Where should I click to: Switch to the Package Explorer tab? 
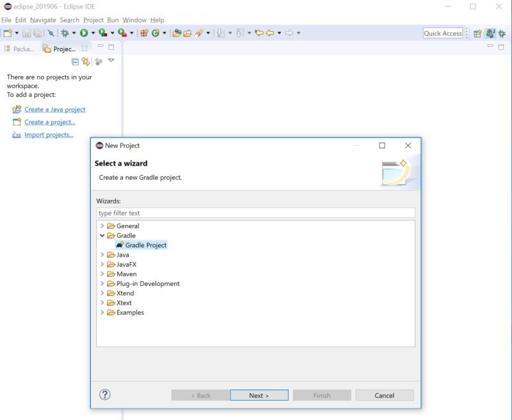19,49
